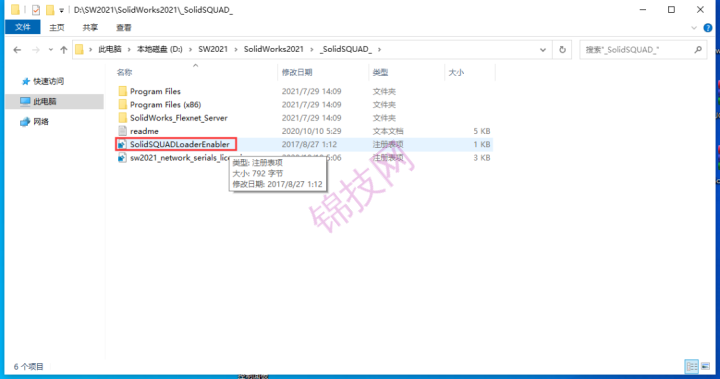
Task: Expand chevron after _SolidSQUAD_ in breadcrumb
Action: (x=379, y=49)
